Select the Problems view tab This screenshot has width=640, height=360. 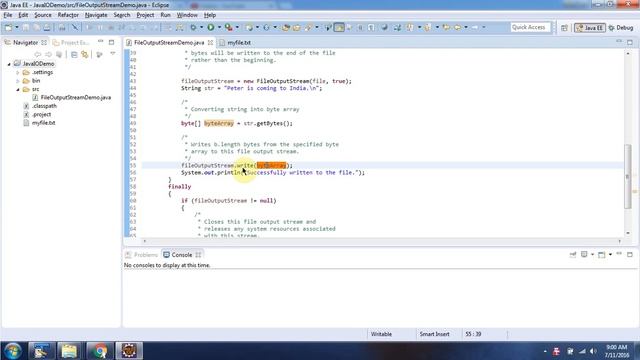tap(142, 255)
